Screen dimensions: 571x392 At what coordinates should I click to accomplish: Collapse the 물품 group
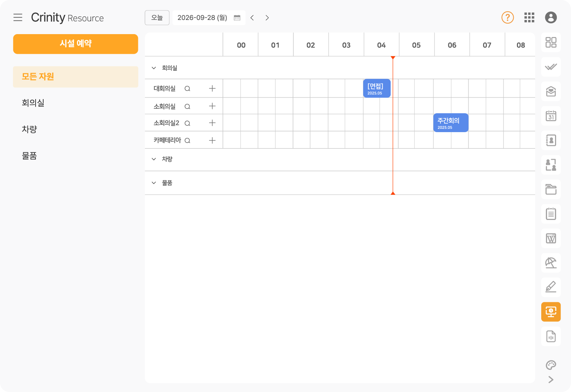(154, 183)
